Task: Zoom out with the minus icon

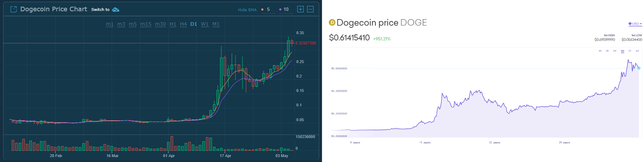Action: point(310,9)
